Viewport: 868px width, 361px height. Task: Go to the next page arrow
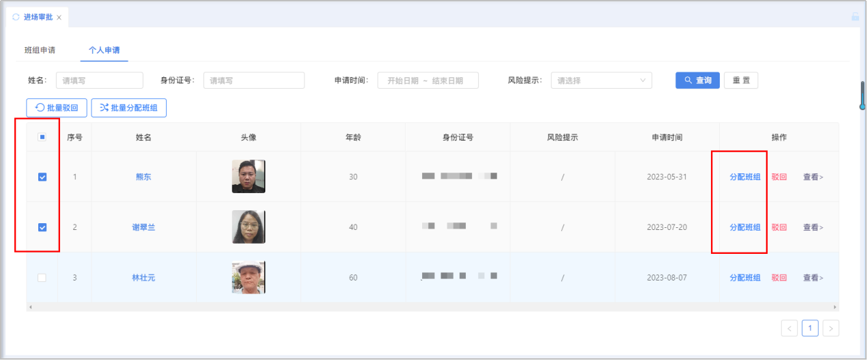(x=830, y=328)
